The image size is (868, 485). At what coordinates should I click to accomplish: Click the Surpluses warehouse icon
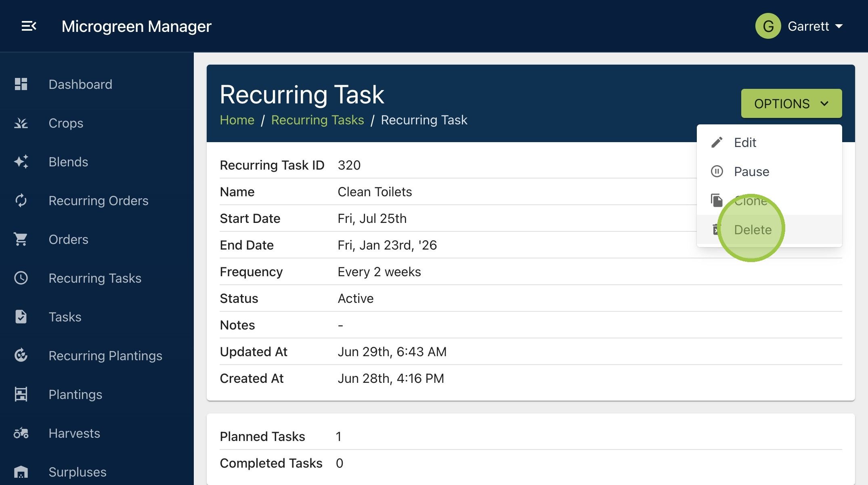click(21, 472)
